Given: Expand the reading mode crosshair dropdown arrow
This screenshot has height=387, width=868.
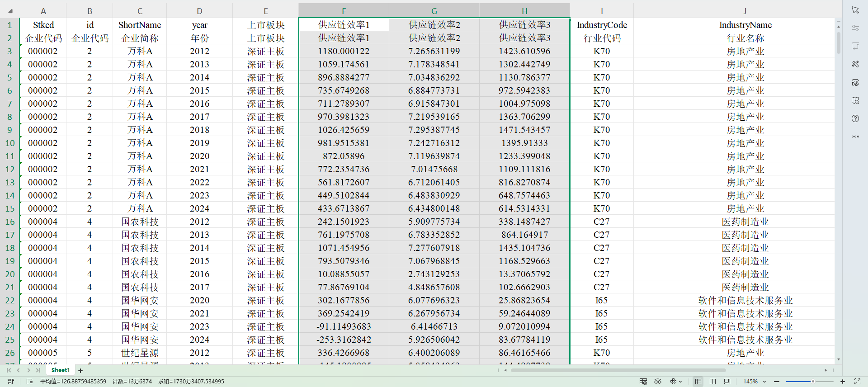Looking at the screenshot, I should click(x=680, y=382).
